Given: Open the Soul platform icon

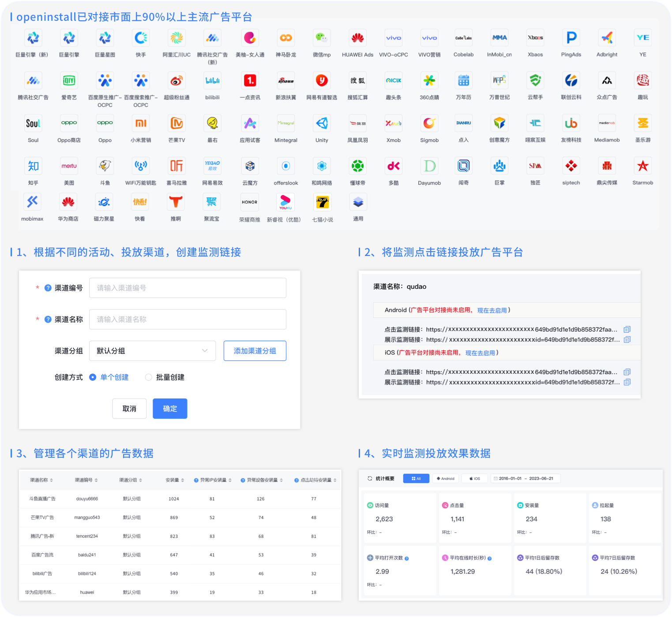Looking at the screenshot, I should tap(33, 123).
